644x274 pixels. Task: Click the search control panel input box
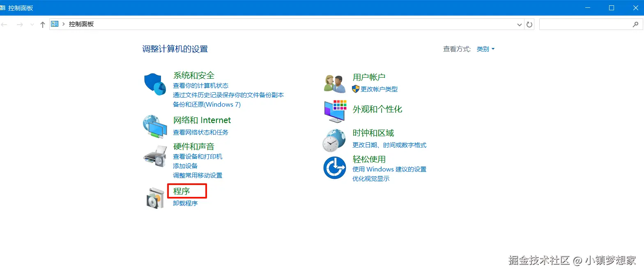(x=591, y=25)
